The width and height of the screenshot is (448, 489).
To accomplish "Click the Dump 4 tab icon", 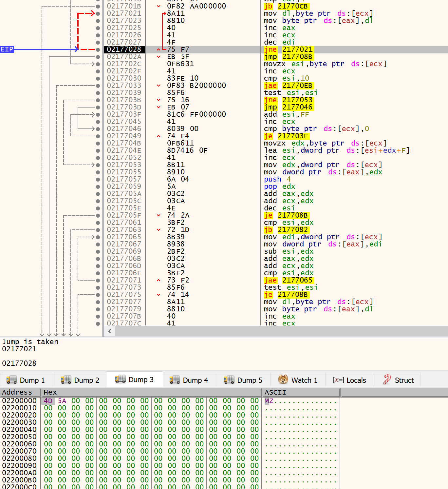I will point(175,380).
